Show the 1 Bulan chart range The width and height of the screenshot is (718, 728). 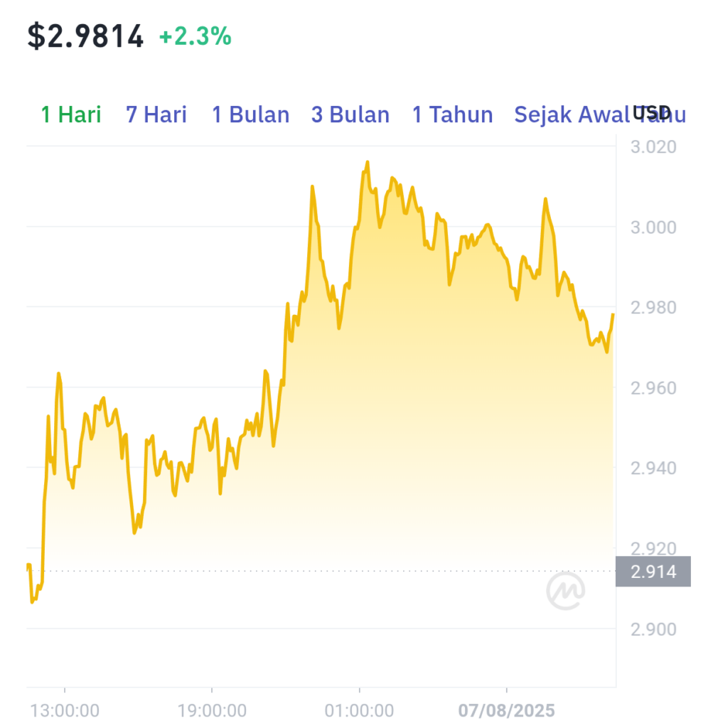251,114
